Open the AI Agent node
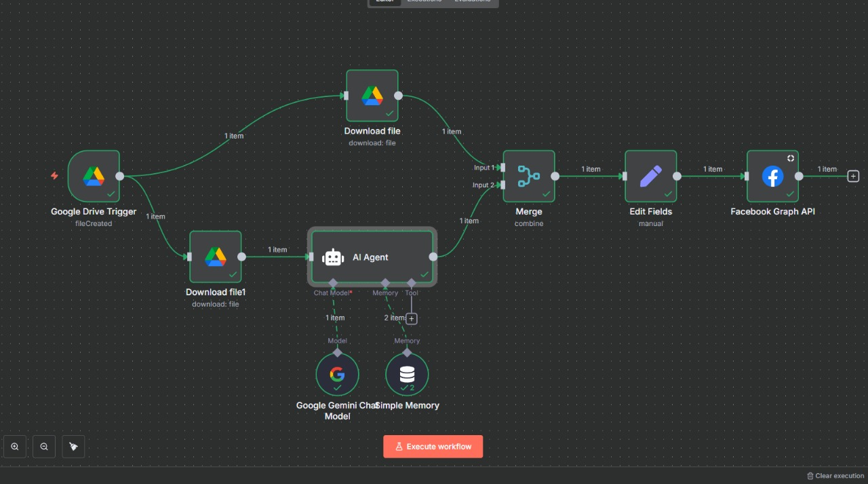This screenshot has height=484, width=868. 372,257
